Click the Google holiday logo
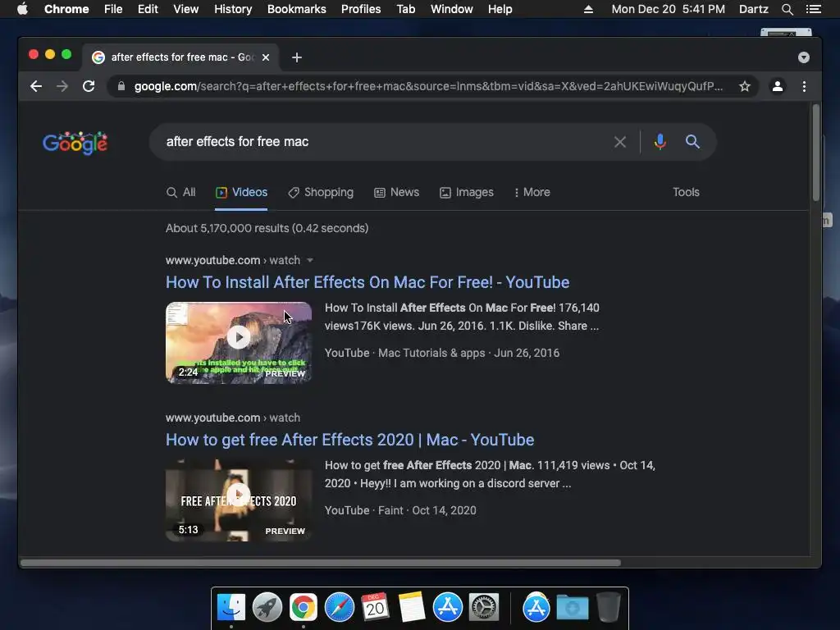This screenshot has height=630, width=840. tap(75, 143)
